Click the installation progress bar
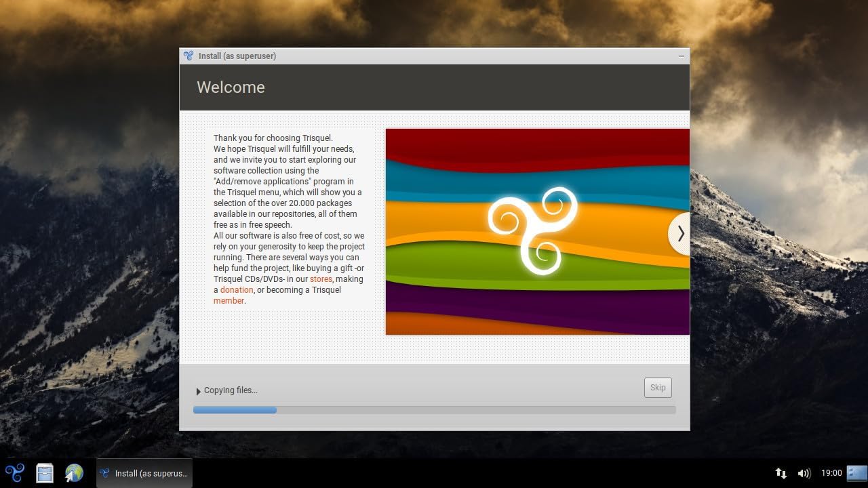Image resolution: width=868 pixels, height=488 pixels. (x=435, y=410)
